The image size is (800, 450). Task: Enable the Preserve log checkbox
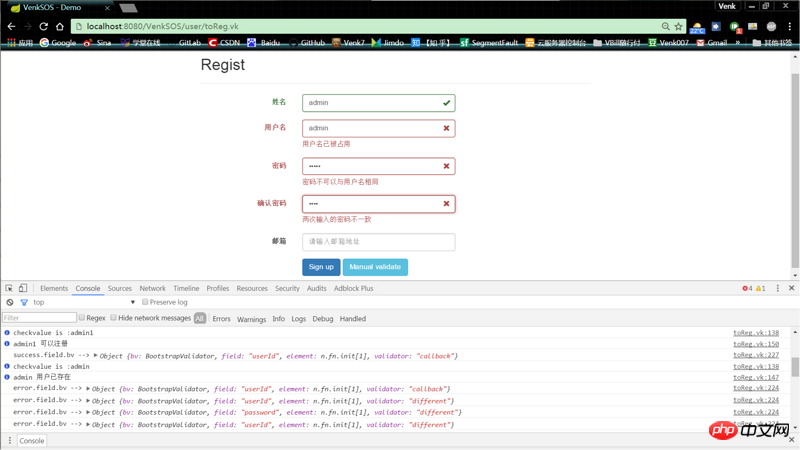(x=145, y=302)
